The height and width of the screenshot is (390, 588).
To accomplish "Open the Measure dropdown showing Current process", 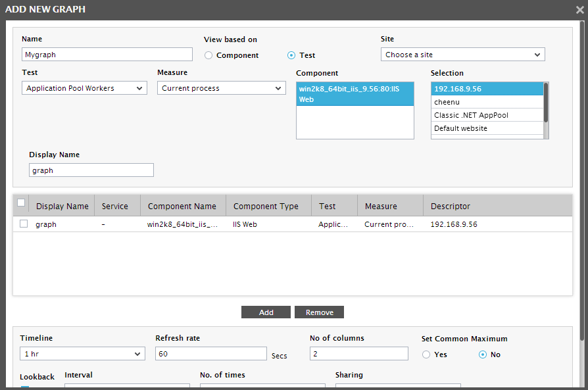I will tap(221, 88).
